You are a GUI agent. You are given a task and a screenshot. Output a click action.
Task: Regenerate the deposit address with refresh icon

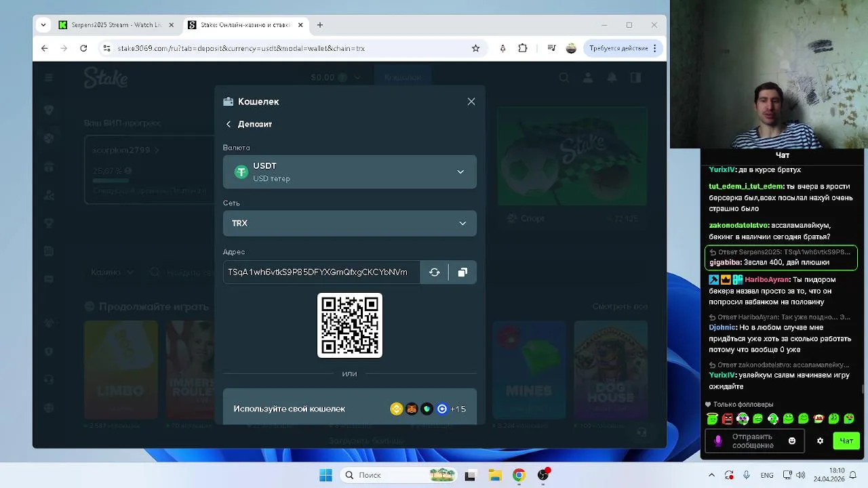click(435, 272)
